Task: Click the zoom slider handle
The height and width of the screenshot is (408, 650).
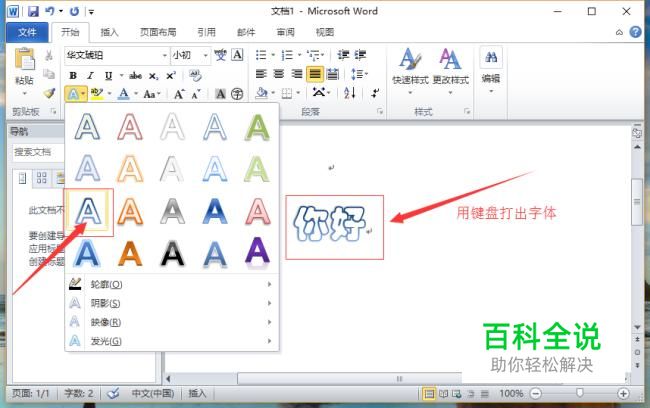Action: pyautogui.click(x=580, y=392)
